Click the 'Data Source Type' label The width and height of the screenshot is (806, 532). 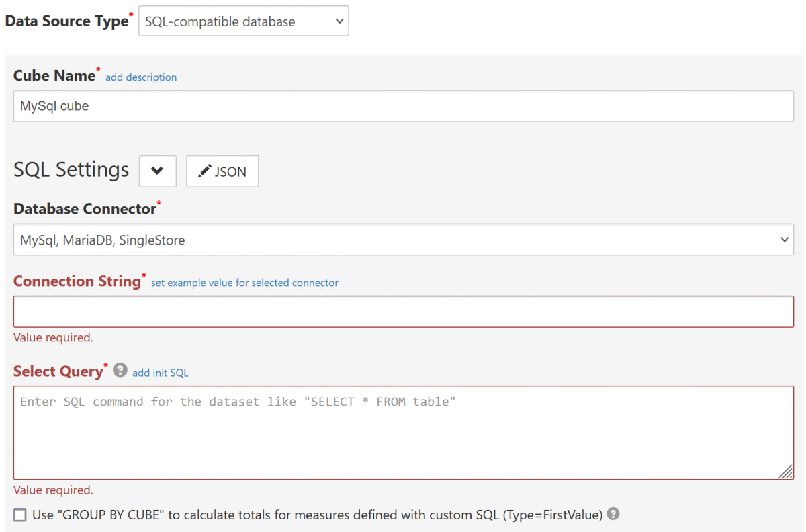[x=66, y=21]
